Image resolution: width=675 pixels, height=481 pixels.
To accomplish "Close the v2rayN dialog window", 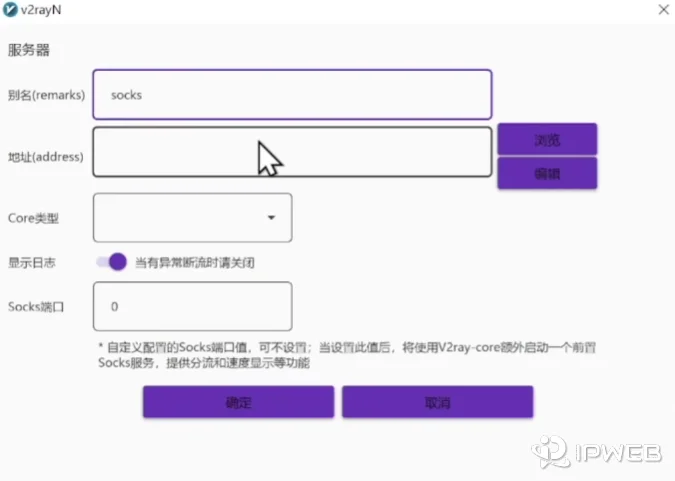I will (663, 9).
